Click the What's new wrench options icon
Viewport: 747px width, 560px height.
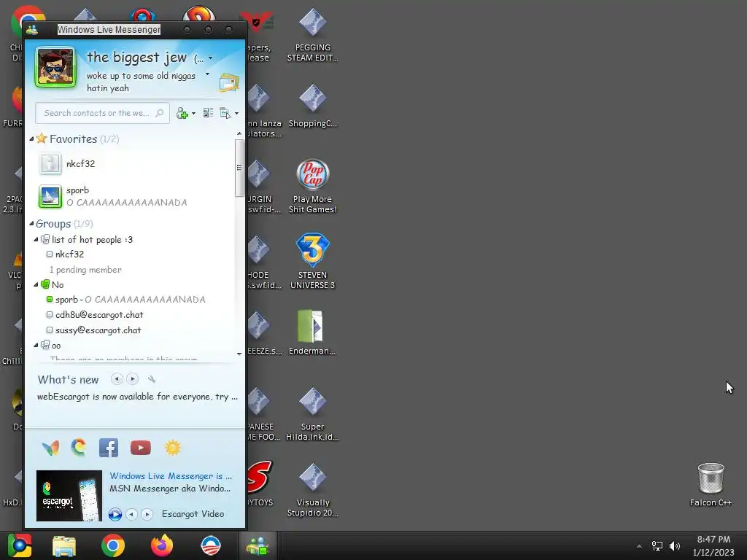tap(152, 379)
